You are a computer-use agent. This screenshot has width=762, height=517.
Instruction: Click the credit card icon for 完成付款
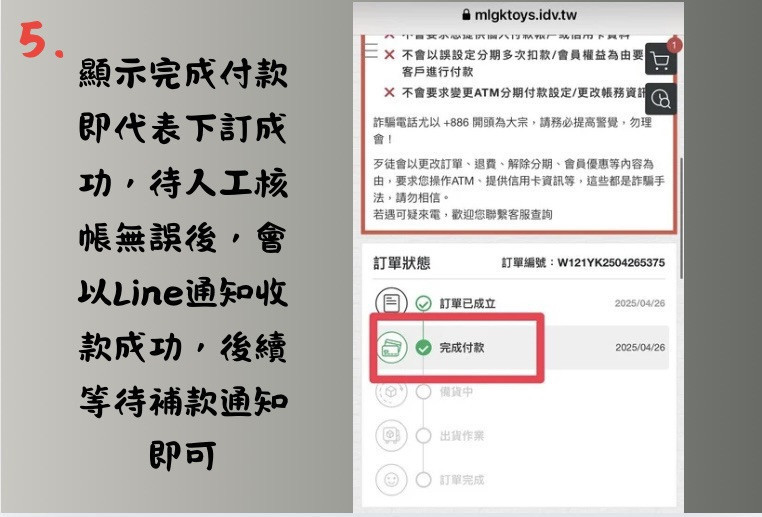[392, 348]
